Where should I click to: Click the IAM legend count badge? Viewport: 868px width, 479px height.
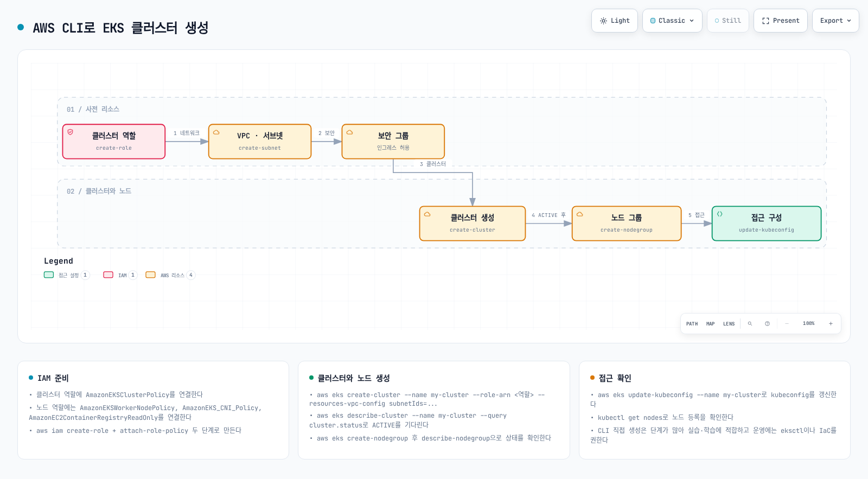[x=133, y=275]
